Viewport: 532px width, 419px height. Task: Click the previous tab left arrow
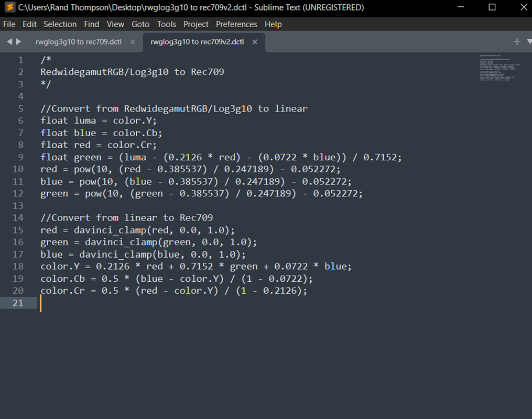[x=9, y=42]
